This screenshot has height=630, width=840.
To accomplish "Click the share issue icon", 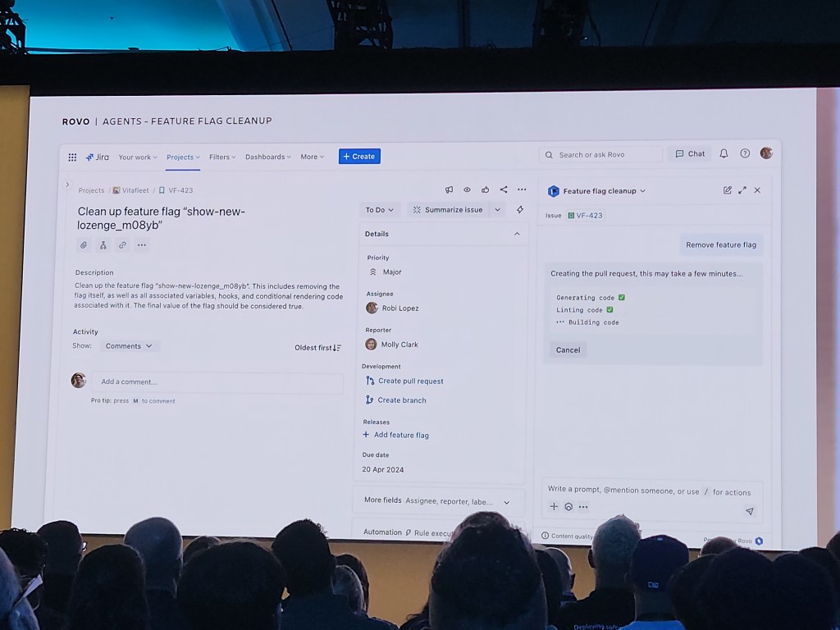I will tap(504, 189).
